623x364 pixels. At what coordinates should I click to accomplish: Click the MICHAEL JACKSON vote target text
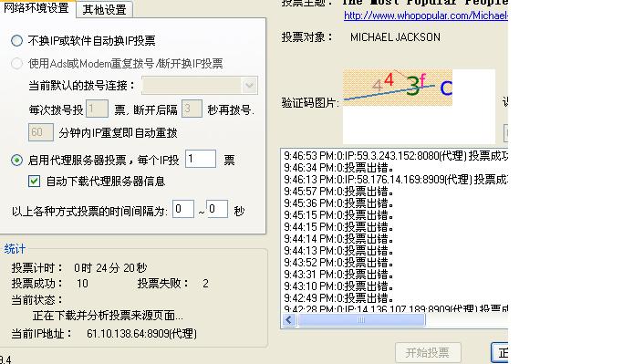click(x=395, y=37)
